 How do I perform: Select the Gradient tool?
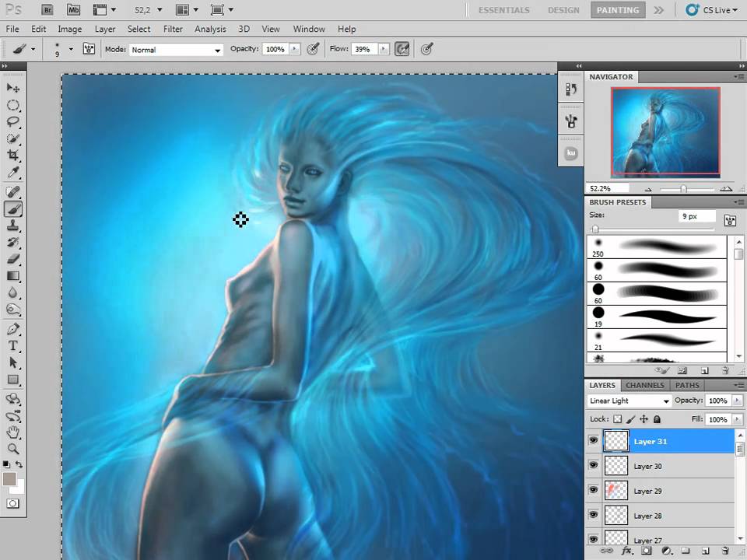click(x=13, y=276)
